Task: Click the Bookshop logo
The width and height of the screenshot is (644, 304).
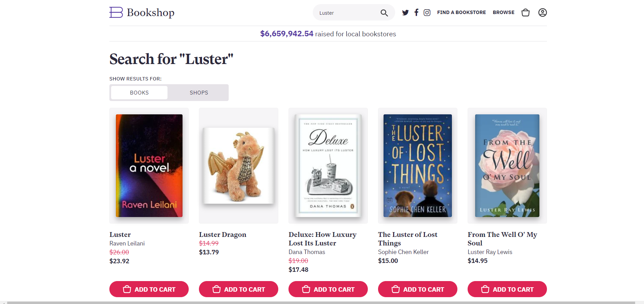Action: point(142,12)
